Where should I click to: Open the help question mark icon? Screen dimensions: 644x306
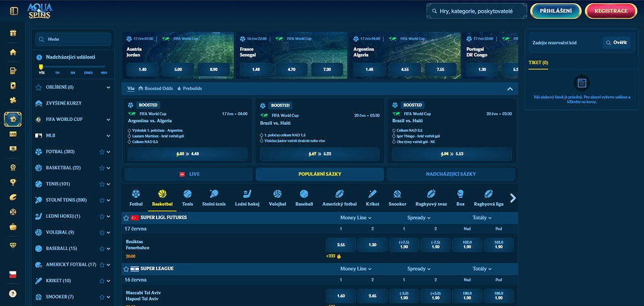(13, 293)
